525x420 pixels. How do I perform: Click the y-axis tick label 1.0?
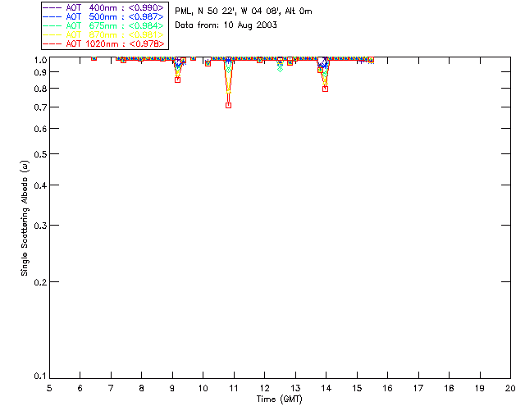click(x=40, y=60)
